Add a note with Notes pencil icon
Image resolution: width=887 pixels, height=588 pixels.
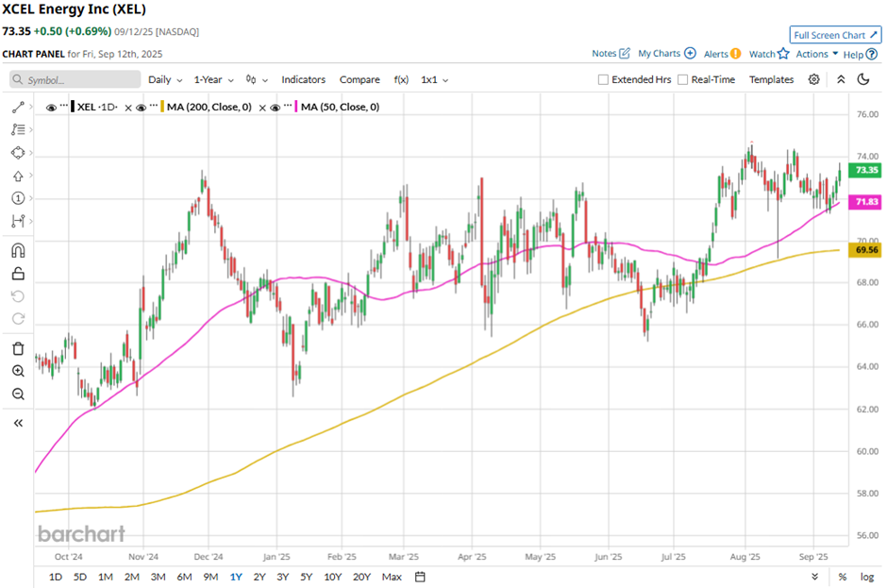(x=625, y=53)
